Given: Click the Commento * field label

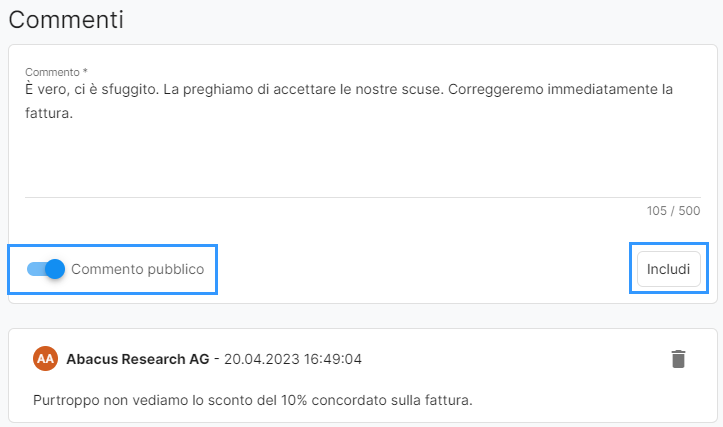Looking at the screenshot, I should click(56, 72).
